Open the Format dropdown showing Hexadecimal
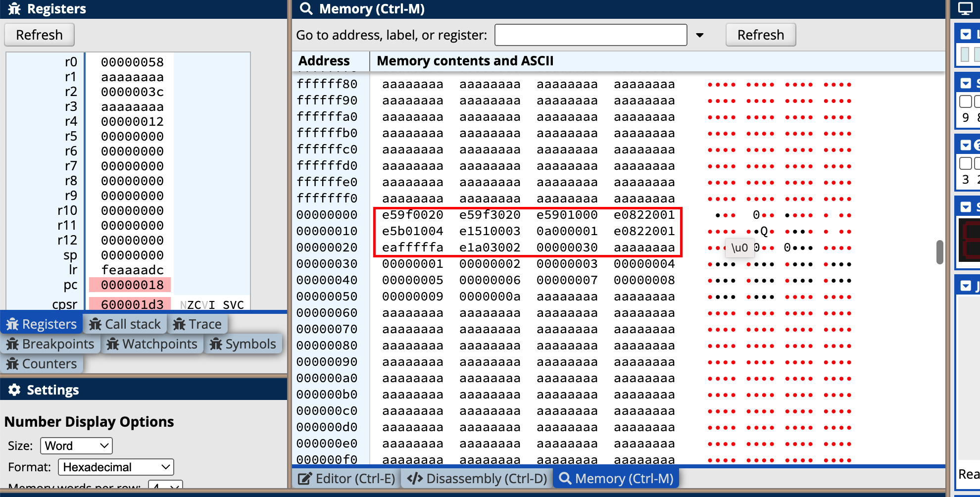 [x=116, y=467]
